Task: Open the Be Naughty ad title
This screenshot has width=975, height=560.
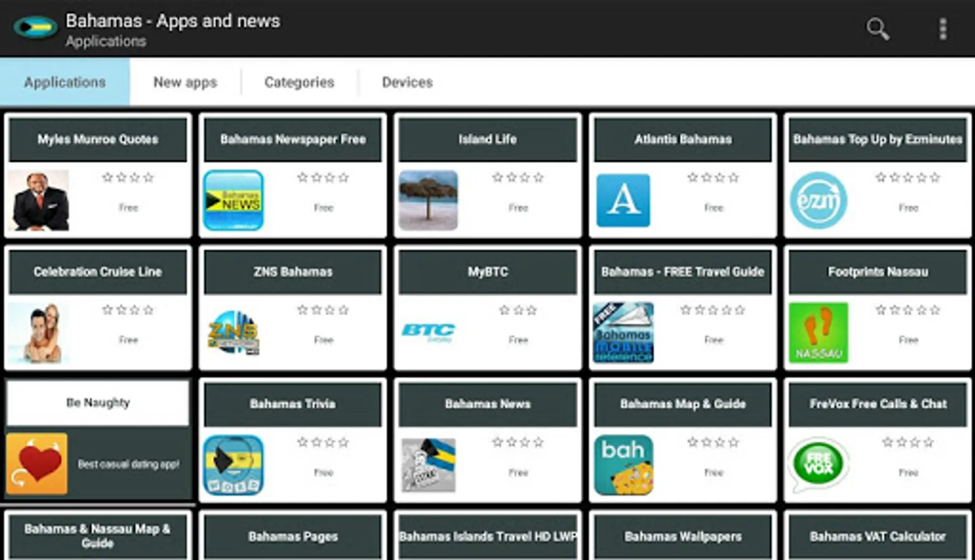Action: tap(98, 403)
